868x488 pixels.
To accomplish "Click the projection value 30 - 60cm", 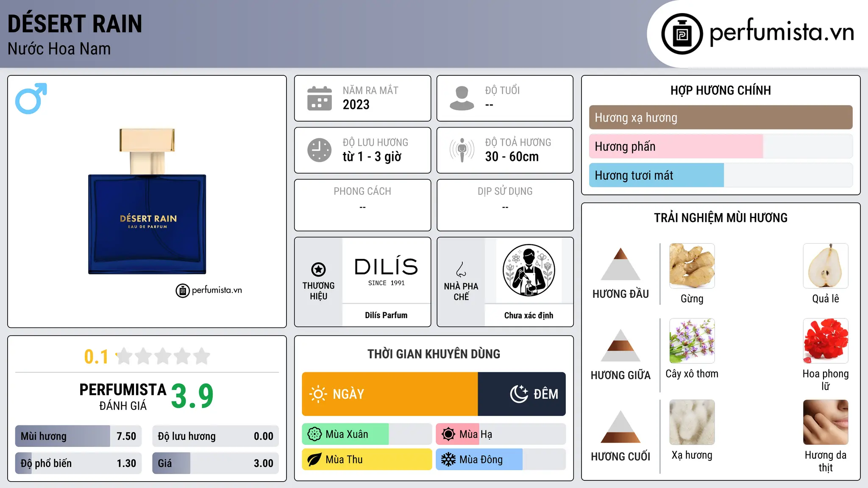I will [x=512, y=157].
